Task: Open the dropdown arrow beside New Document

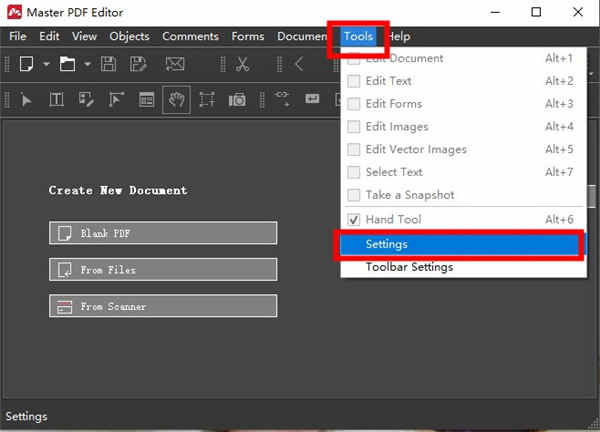Action: click(46, 64)
